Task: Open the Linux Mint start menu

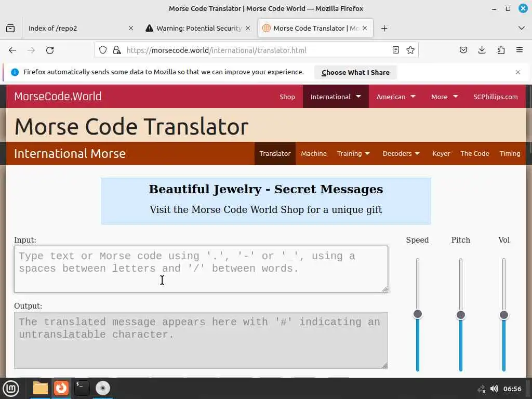Action: [x=11, y=389]
